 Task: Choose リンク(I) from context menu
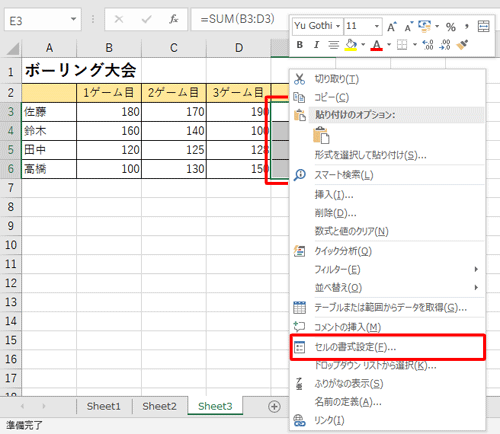(x=387, y=420)
